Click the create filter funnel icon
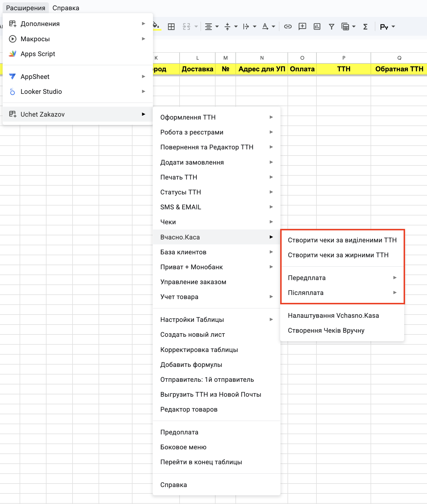This screenshot has width=427, height=504. (x=331, y=27)
